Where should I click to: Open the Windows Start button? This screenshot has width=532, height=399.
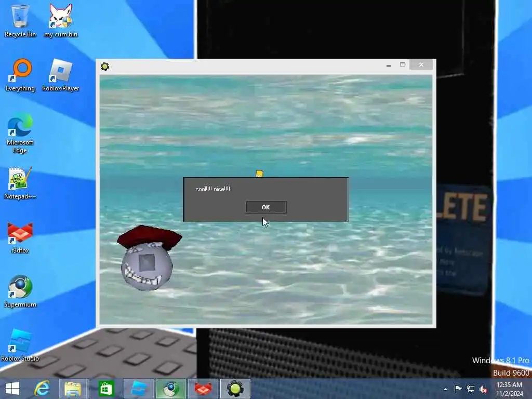tap(12, 389)
